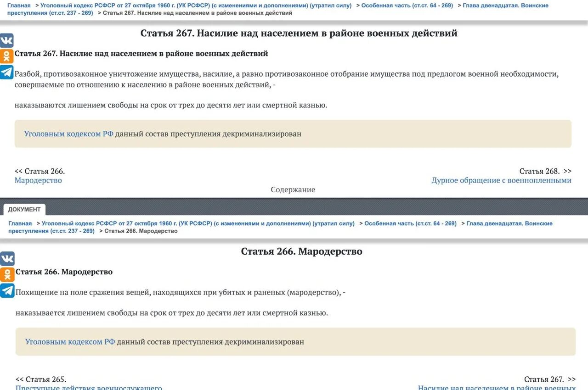The width and height of the screenshot is (588, 390).
Task: Click lower breadcrumb text 'Статья 266. Мародерство'
Action: [x=141, y=231]
